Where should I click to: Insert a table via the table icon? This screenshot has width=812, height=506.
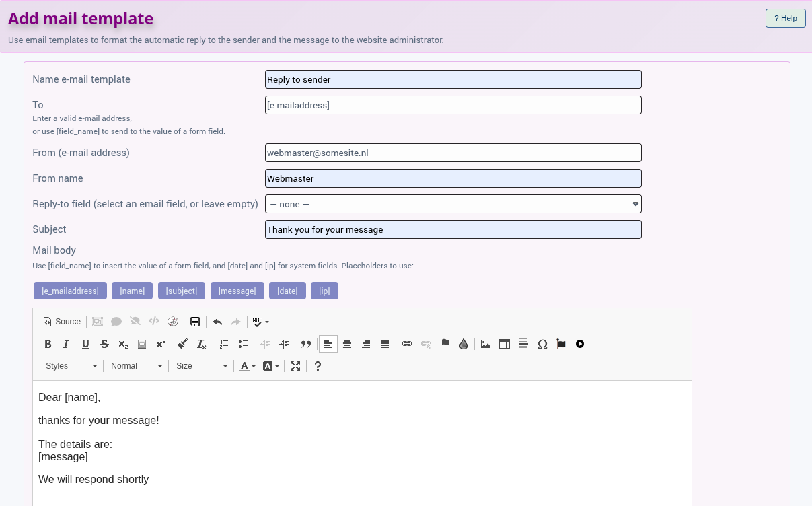505,344
